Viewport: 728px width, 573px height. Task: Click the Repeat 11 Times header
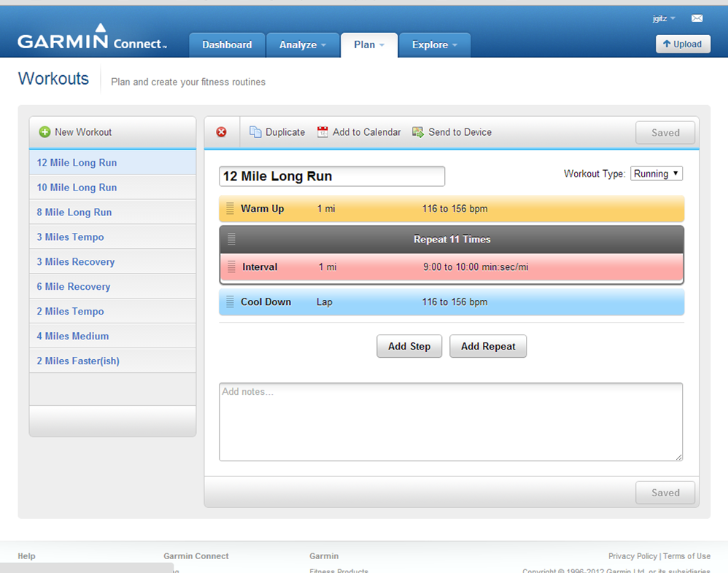pyautogui.click(x=452, y=239)
